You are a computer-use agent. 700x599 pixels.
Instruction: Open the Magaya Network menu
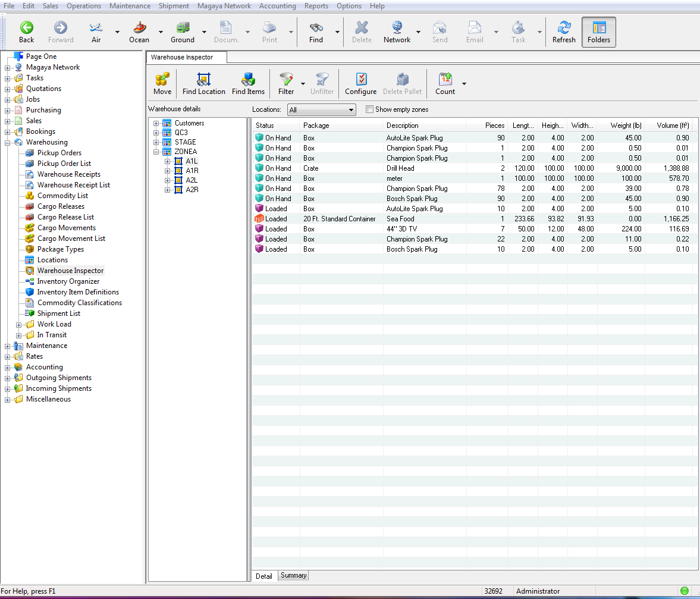click(224, 6)
